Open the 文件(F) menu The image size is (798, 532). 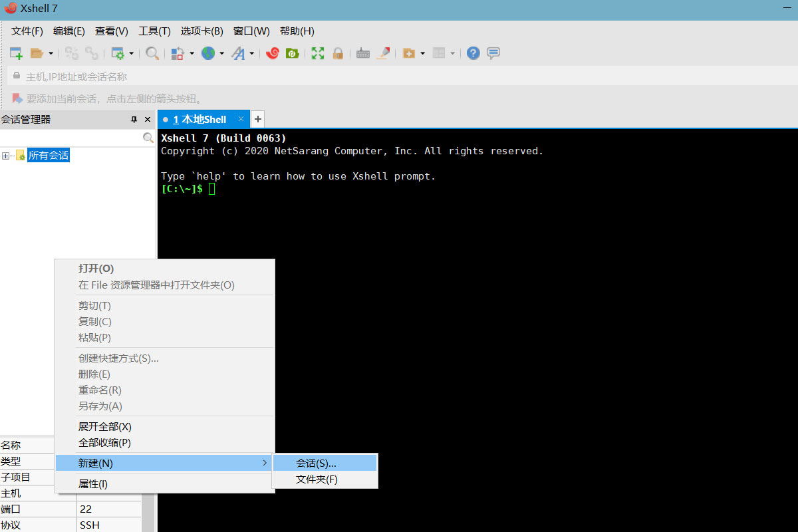coord(27,31)
